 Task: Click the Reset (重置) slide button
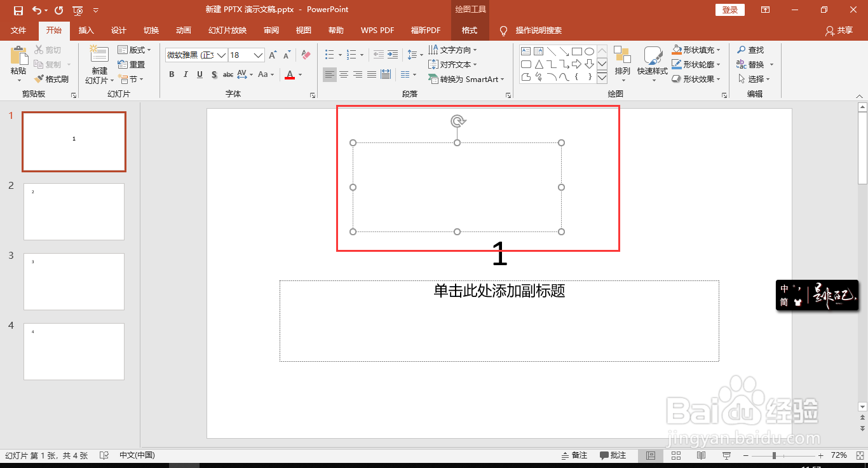tap(132, 65)
